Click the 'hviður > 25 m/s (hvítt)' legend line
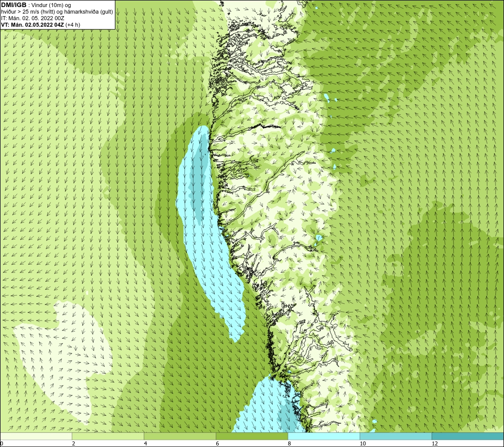 pyautogui.click(x=57, y=12)
